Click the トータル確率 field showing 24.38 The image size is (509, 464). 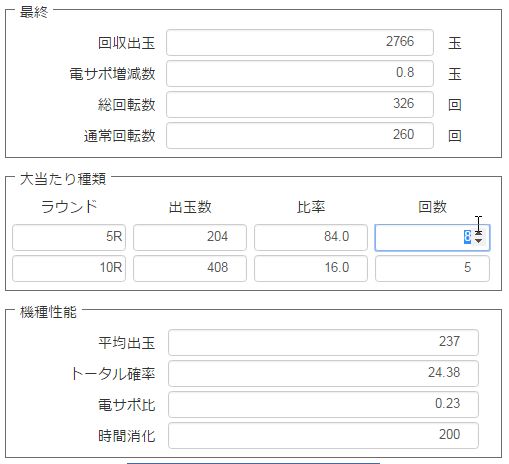[x=323, y=373]
